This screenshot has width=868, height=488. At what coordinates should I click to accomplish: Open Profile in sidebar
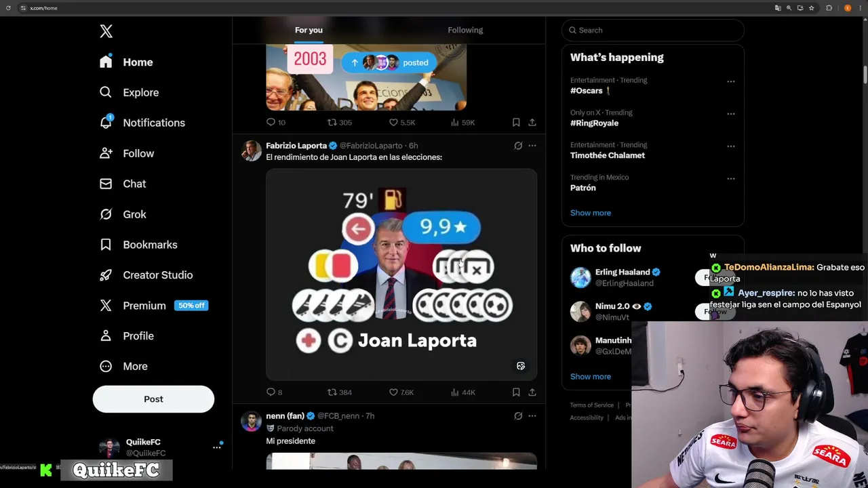(x=127, y=335)
